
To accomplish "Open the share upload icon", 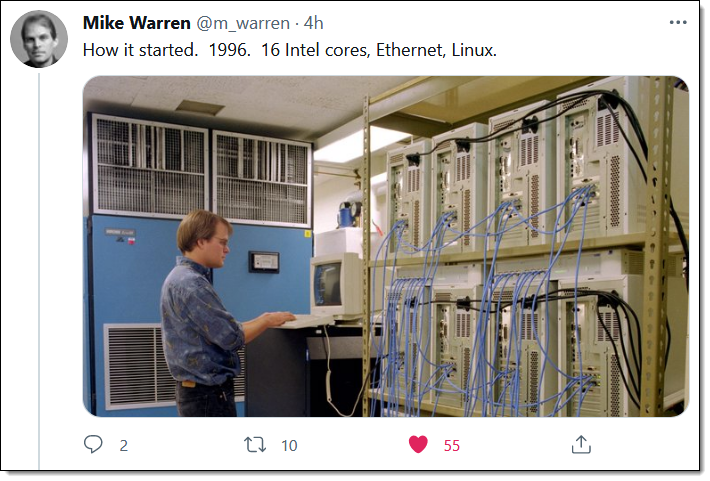I will [x=581, y=444].
